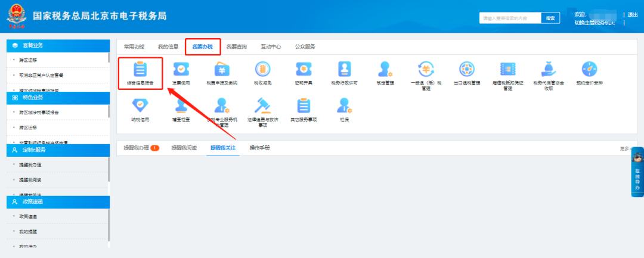The height and width of the screenshot is (258, 644).
Task: Open the 社保 icon
Action: pos(345,106)
